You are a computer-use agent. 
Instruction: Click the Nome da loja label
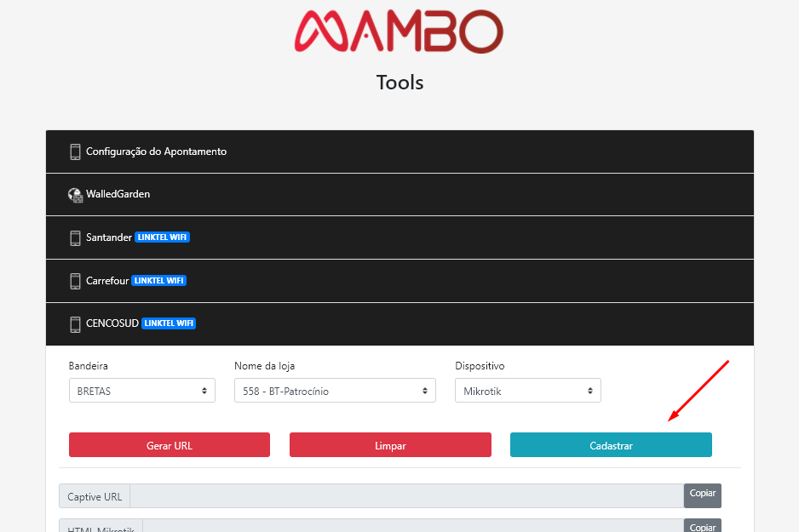[x=264, y=365]
